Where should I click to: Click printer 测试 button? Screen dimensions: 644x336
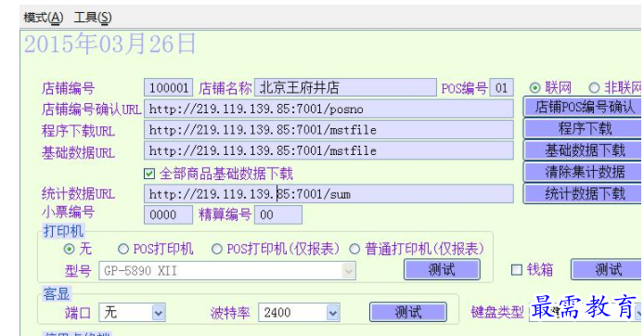(442, 270)
